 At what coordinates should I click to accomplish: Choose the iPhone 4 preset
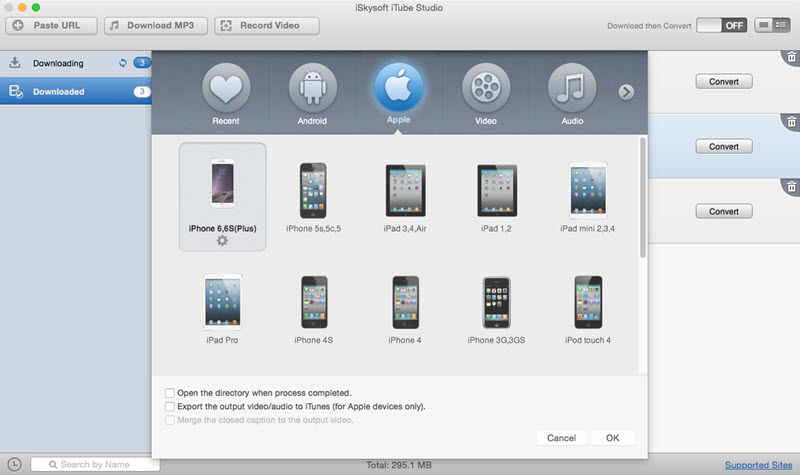[405, 309]
